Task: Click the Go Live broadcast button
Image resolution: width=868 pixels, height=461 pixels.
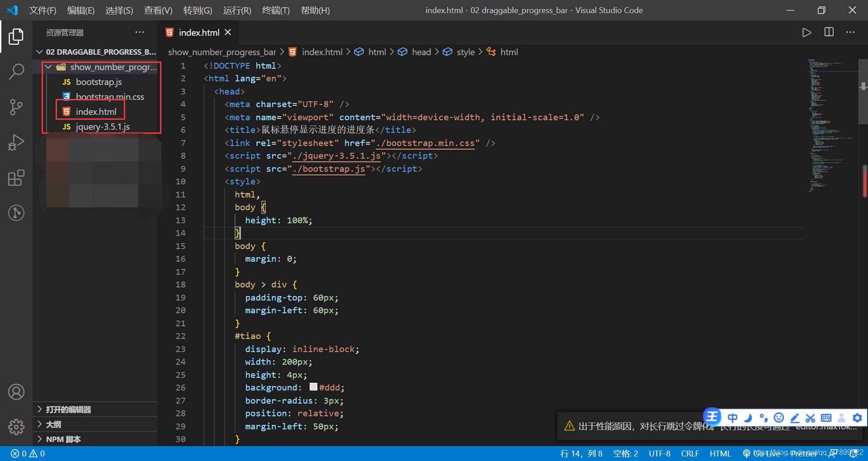Action: [762, 453]
